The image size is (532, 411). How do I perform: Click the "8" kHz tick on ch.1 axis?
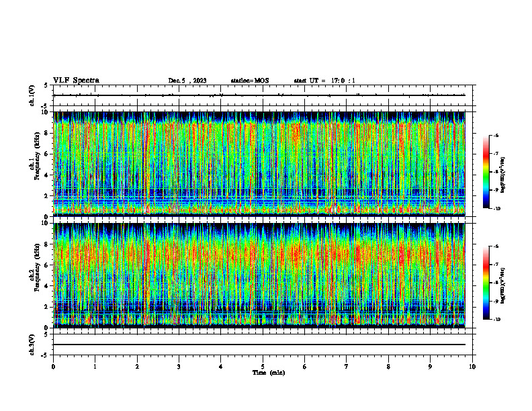46,133
